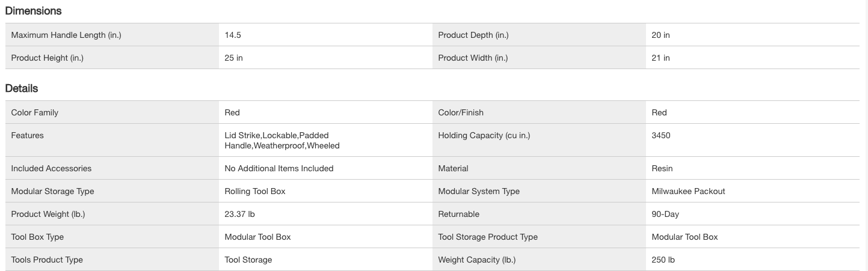The width and height of the screenshot is (868, 271).
Task: Select the Resin material value
Action: [662, 168]
